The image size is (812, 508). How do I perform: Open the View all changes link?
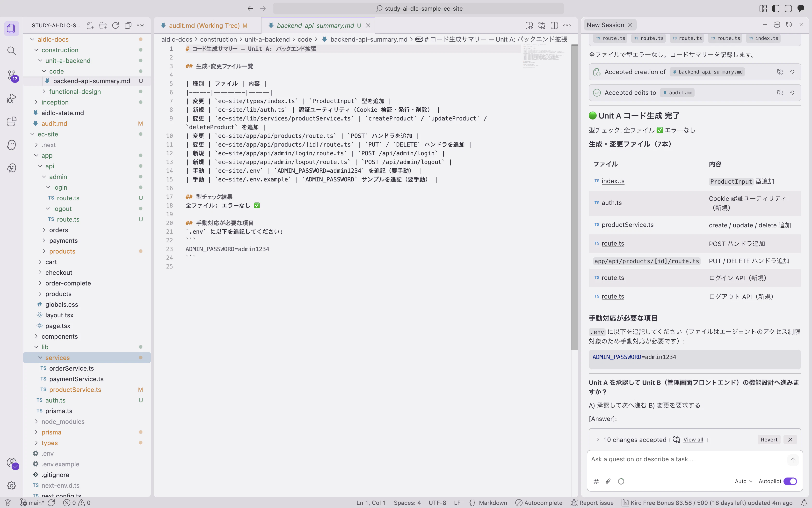[x=693, y=440]
